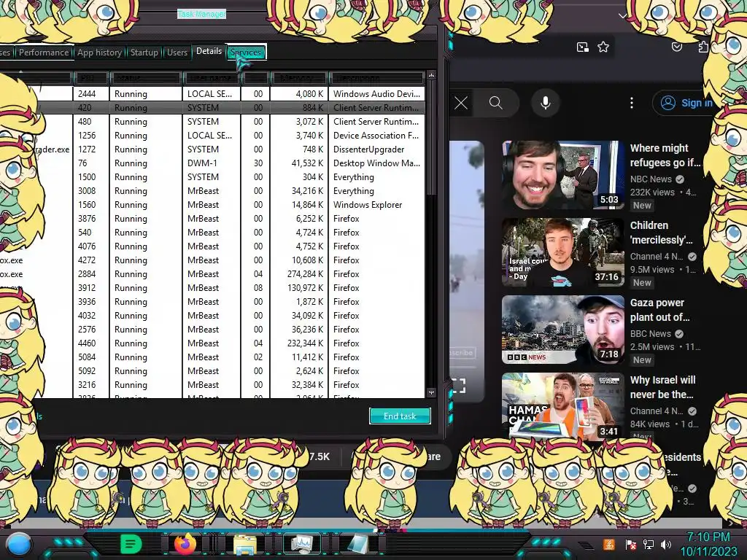This screenshot has width=747, height=560.
Task: Click the Task Manager scroll down arrow
Action: coord(431,393)
